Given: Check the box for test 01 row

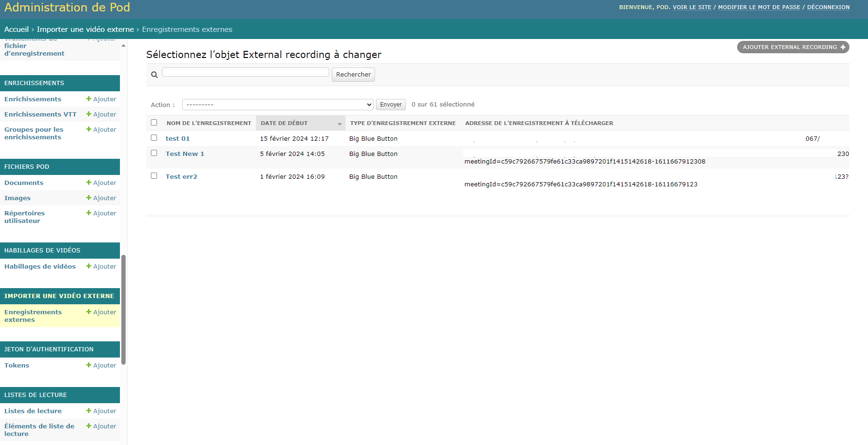Looking at the screenshot, I should pyautogui.click(x=154, y=138).
